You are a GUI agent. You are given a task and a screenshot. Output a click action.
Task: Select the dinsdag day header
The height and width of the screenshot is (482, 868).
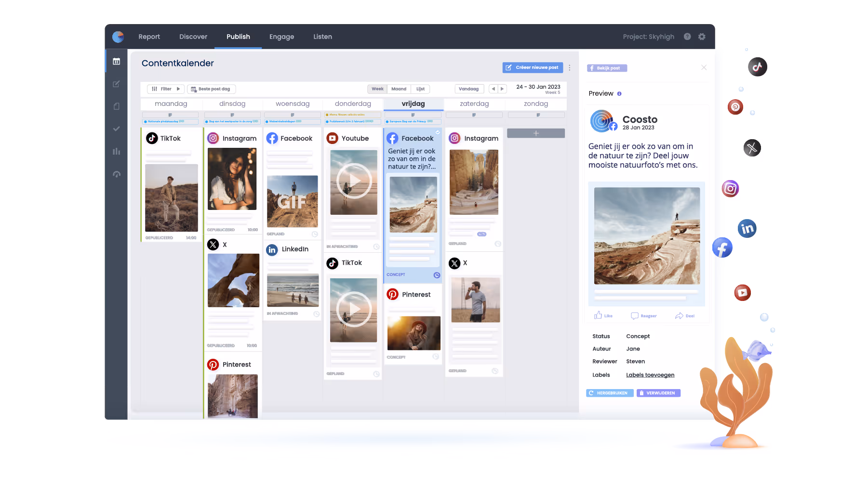(232, 104)
